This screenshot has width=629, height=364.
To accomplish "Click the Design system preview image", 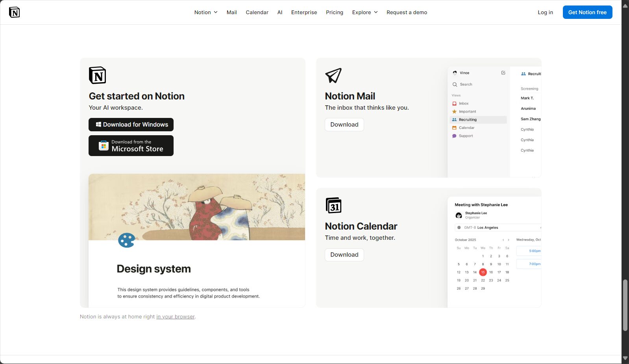I will [x=197, y=241].
